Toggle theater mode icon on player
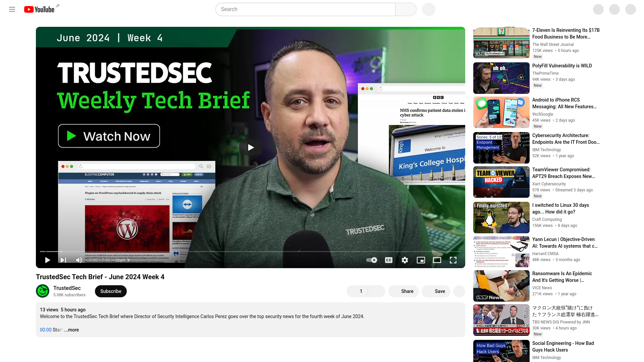 437,260
